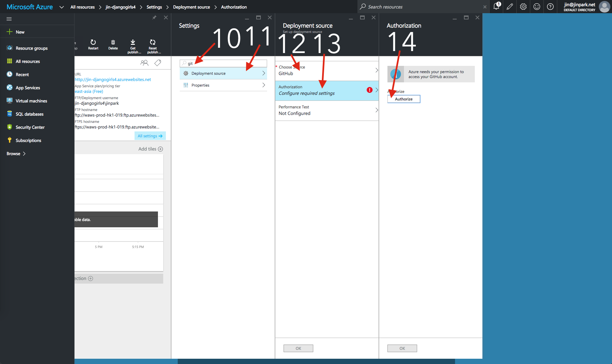Image resolution: width=612 pixels, height=364 pixels.
Task: Open the notifications bell icon
Action: (x=496, y=7)
